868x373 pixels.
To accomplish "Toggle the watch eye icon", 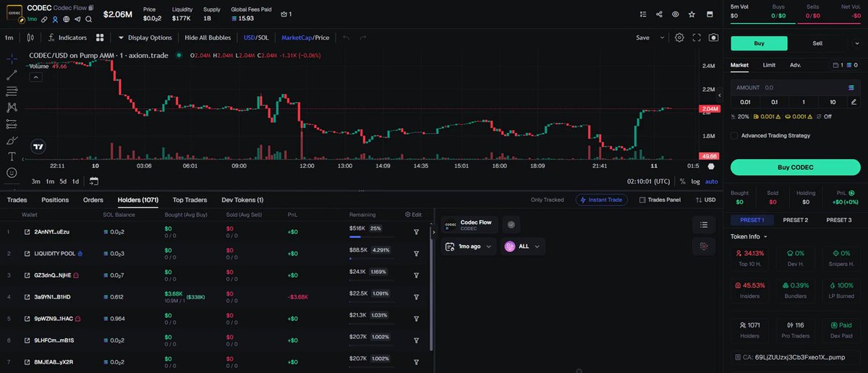I will pyautogui.click(x=676, y=14).
